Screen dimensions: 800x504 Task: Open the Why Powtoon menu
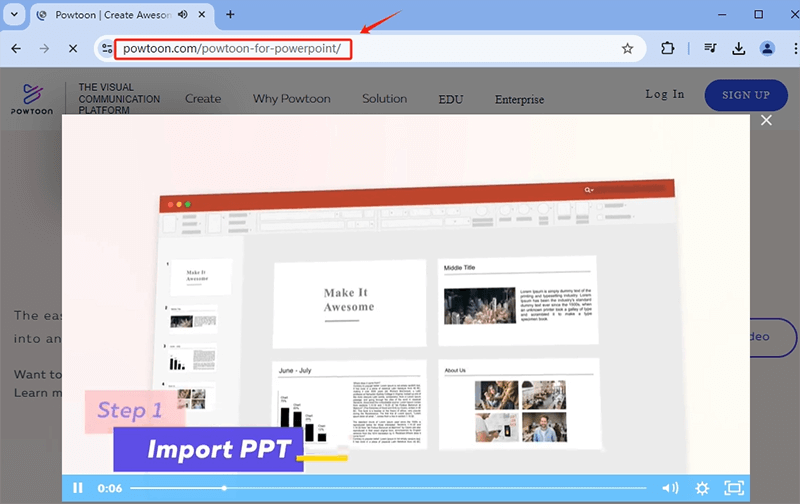[292, 98]
